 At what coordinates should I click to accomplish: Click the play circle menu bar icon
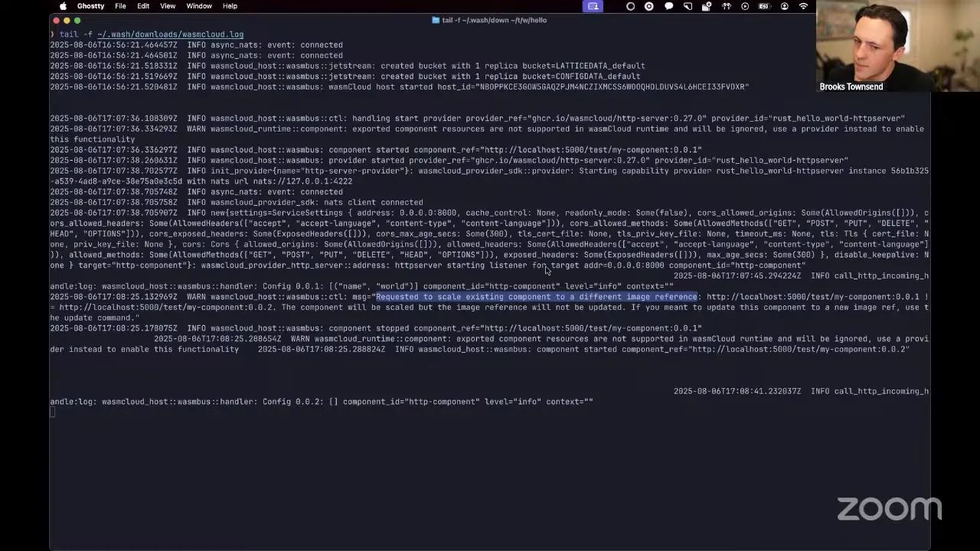[x=745, y=6]
